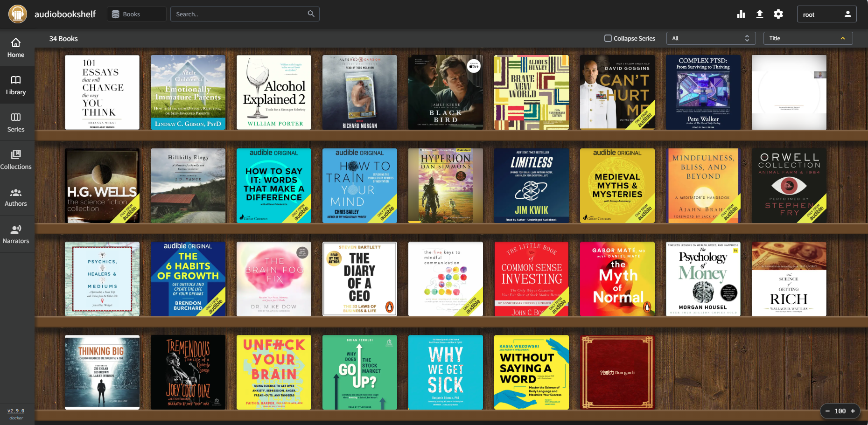
Task: Open the Series sidebar tab
Action: [x=16, y=122]
